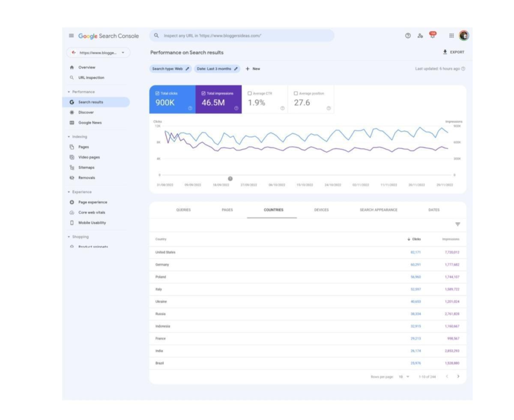Enable the Average position checkbox
Screen dimensions: 514x420
click(x=296, y=93)
